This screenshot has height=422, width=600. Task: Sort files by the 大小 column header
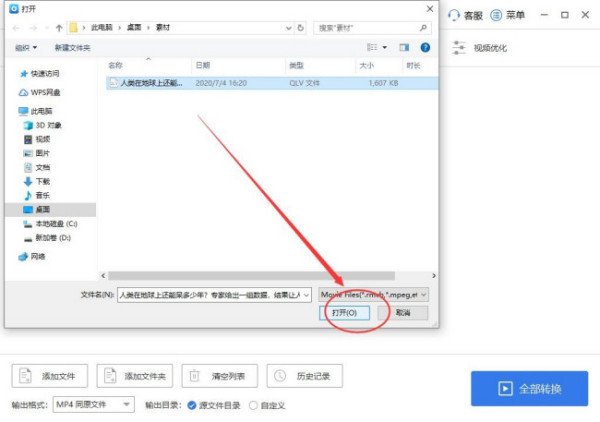[x=367, y=65]
